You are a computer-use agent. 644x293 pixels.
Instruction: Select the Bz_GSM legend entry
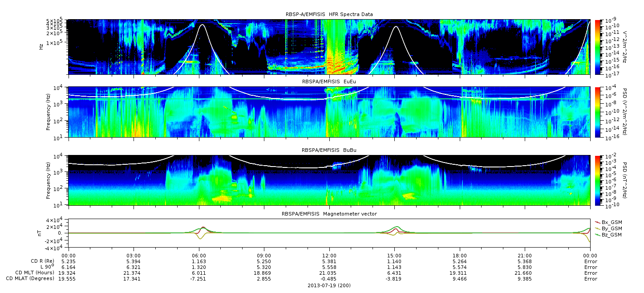pos(609,235)
